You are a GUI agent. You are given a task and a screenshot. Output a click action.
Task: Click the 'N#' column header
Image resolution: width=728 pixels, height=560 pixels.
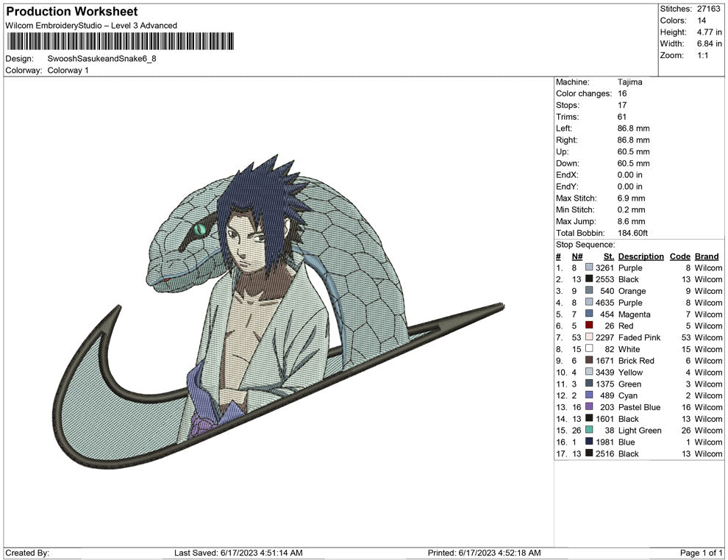pos(577,256)
